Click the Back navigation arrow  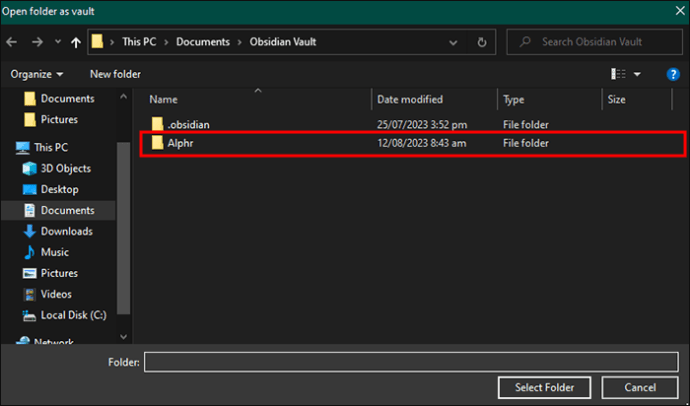(x=12, y=42)
